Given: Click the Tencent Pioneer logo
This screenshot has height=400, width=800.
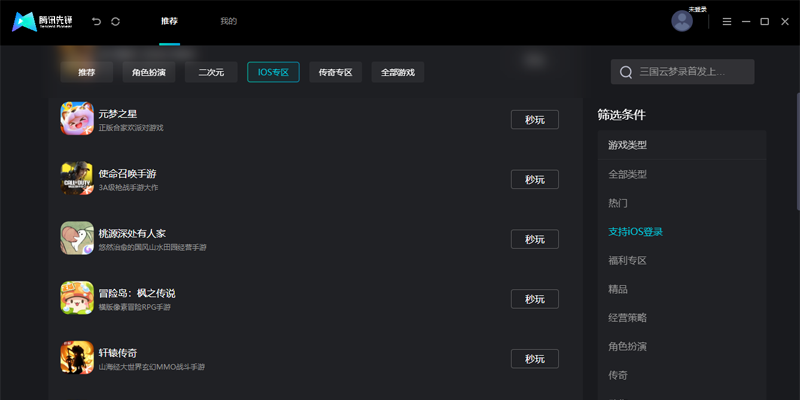Looking at the screenshot, I should (42, 21).
